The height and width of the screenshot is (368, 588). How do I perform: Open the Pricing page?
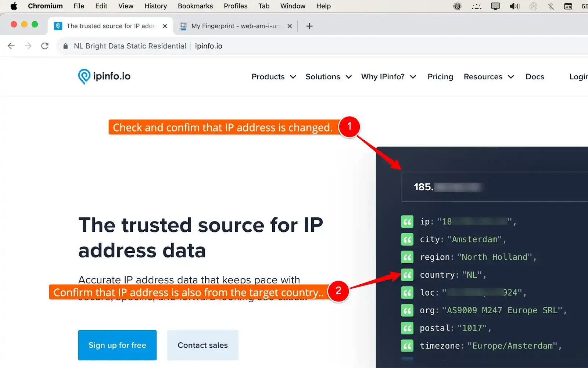tap(440, 77)
